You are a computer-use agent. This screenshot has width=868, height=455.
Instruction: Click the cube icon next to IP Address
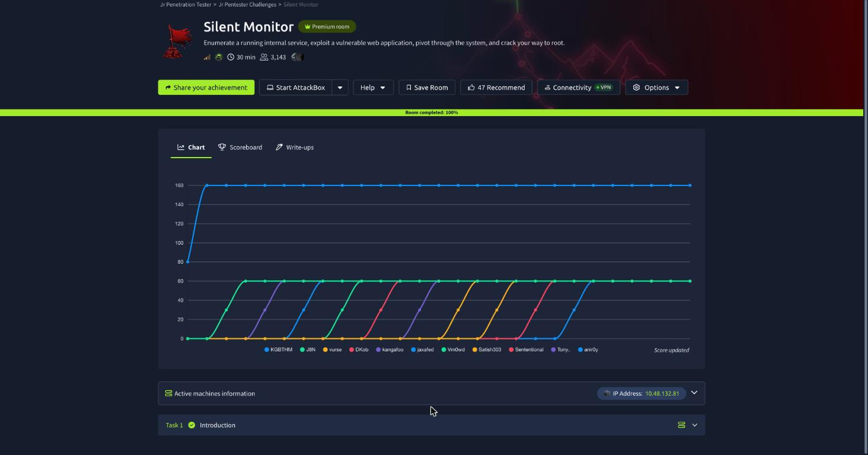tap(607, 393)
